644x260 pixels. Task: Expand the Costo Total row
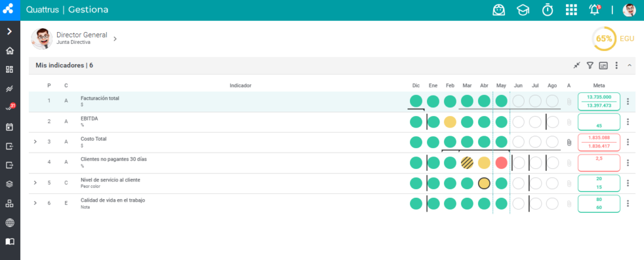[x=35, y=142]
